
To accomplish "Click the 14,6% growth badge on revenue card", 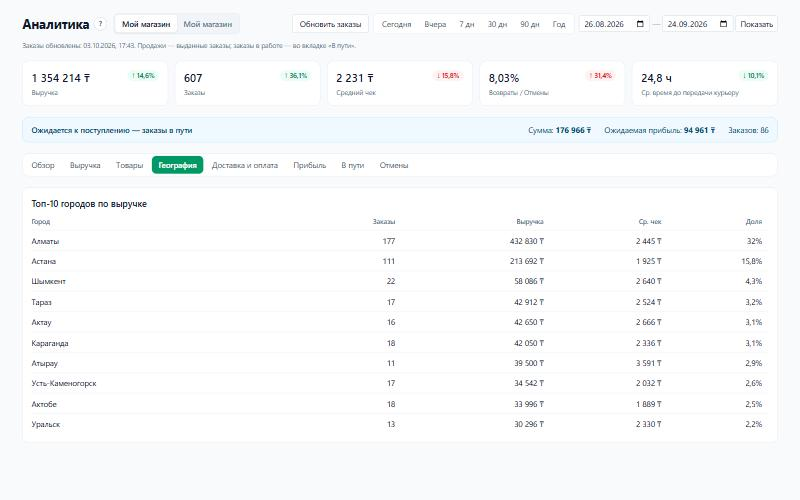I will pyautogui.click(x=143, y=76).
